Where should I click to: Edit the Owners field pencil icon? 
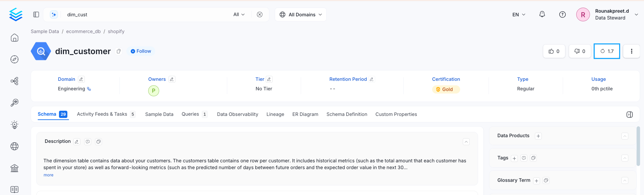click(x=172, y=79)
